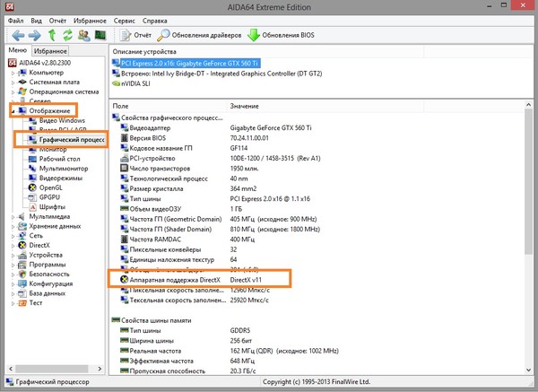Click the green Refresh toolbar icon
The height and width of the screenshot is (392, 538).
tap(67, 35)
